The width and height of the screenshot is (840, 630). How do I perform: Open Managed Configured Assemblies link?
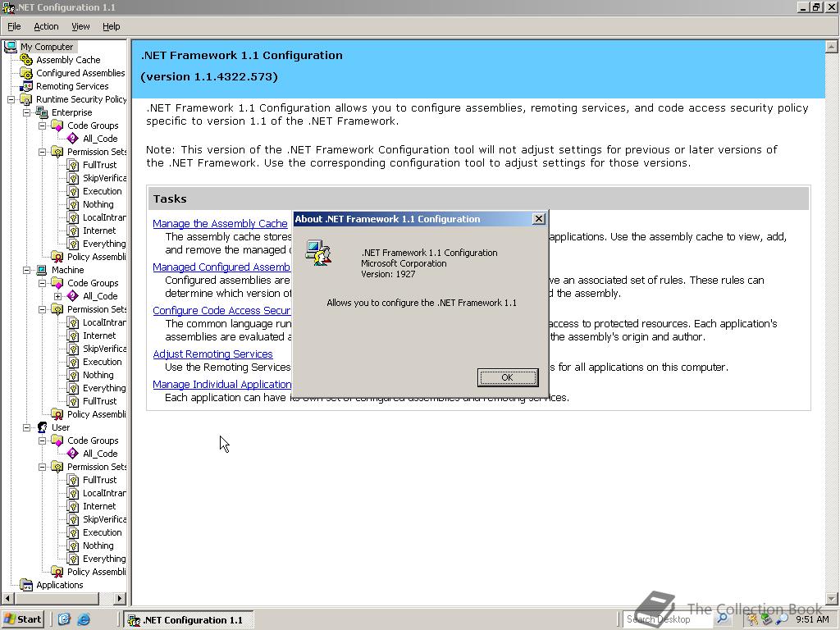tap(221, 267)
